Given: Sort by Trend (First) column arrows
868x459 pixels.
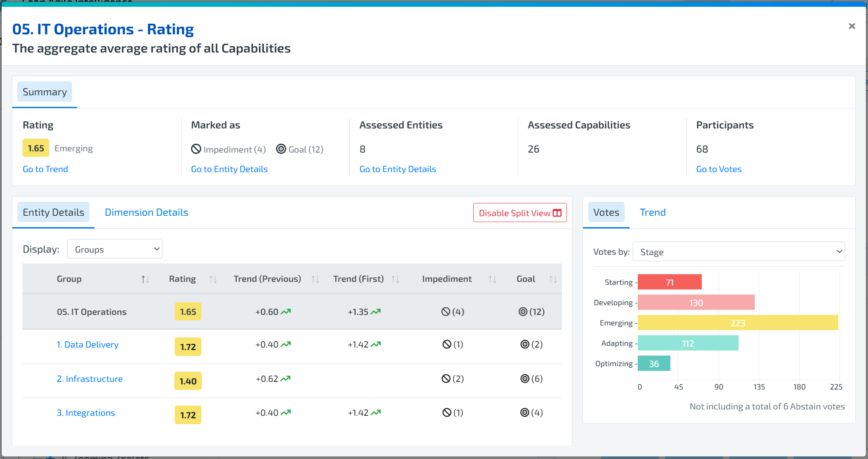Looking at the screenshot, I should (395, 279).
